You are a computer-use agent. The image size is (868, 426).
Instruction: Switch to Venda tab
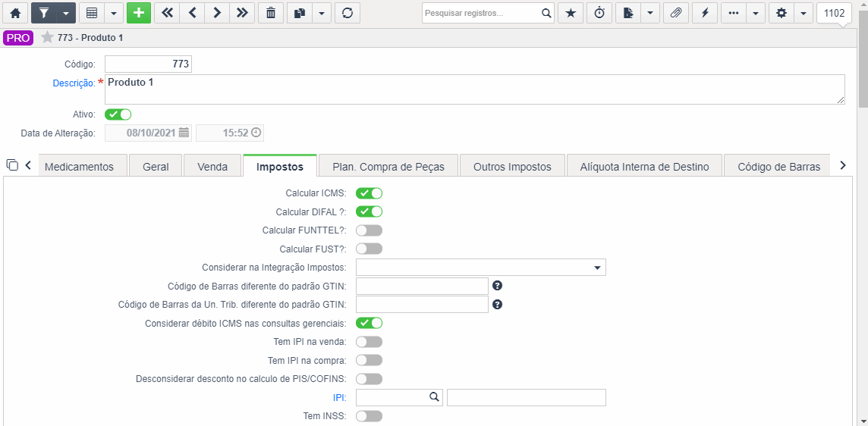212,167
